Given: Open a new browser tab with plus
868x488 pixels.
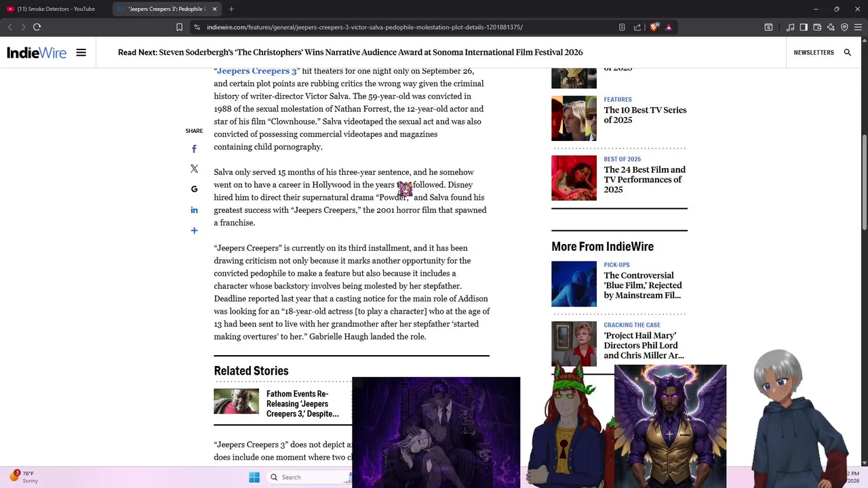Looking at the screenshot, I should [x=231, y=9].
